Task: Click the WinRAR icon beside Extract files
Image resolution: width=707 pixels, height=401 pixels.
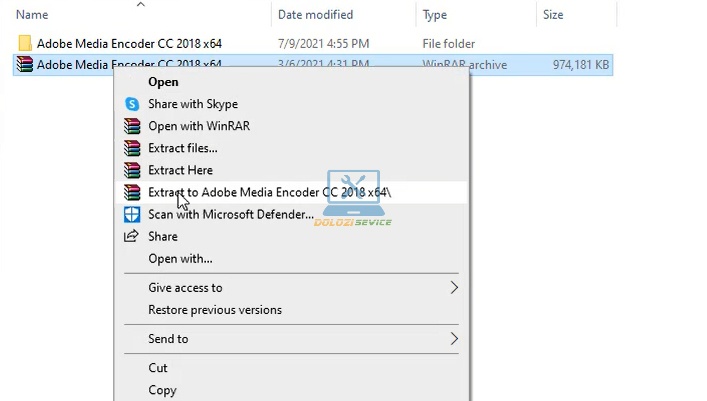Action: pyautogui.click(x=132, y=148)
